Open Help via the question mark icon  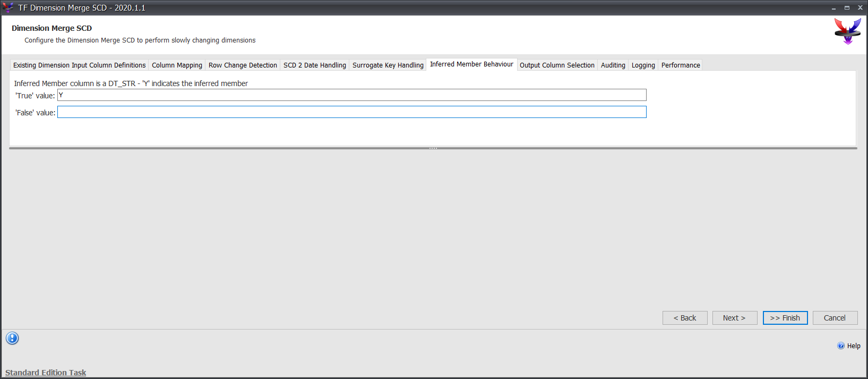pos(841,346)
